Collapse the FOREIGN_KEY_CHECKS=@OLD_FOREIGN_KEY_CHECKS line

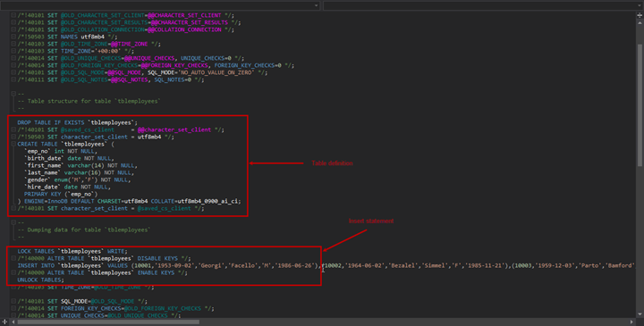(x=13, y=308)
